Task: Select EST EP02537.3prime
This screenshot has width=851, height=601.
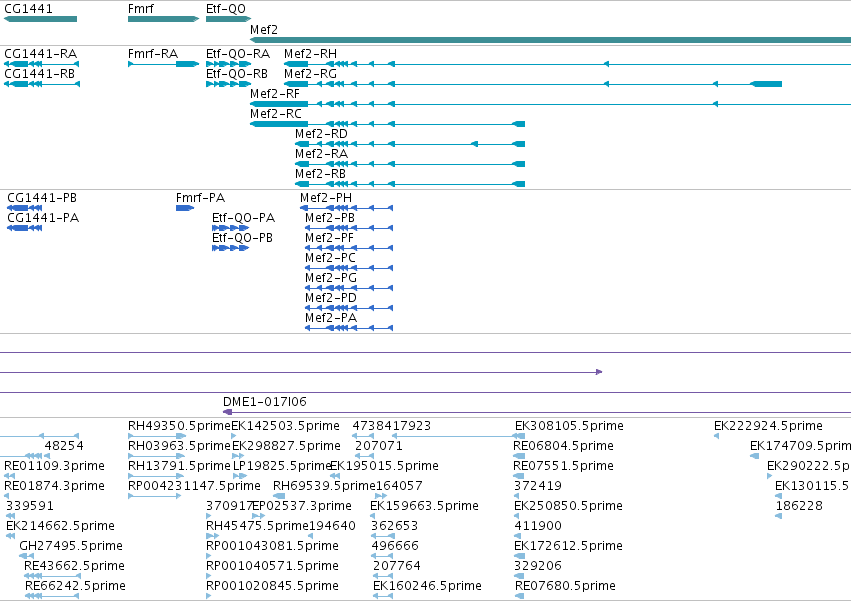Action: click(x=302, y=506)
